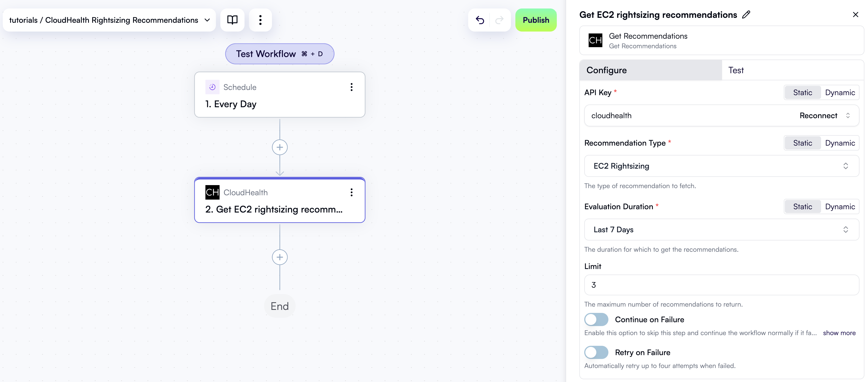Click the redo arrow icon
The height and width of the screenshot is (382, 868).
click(499, 20)
